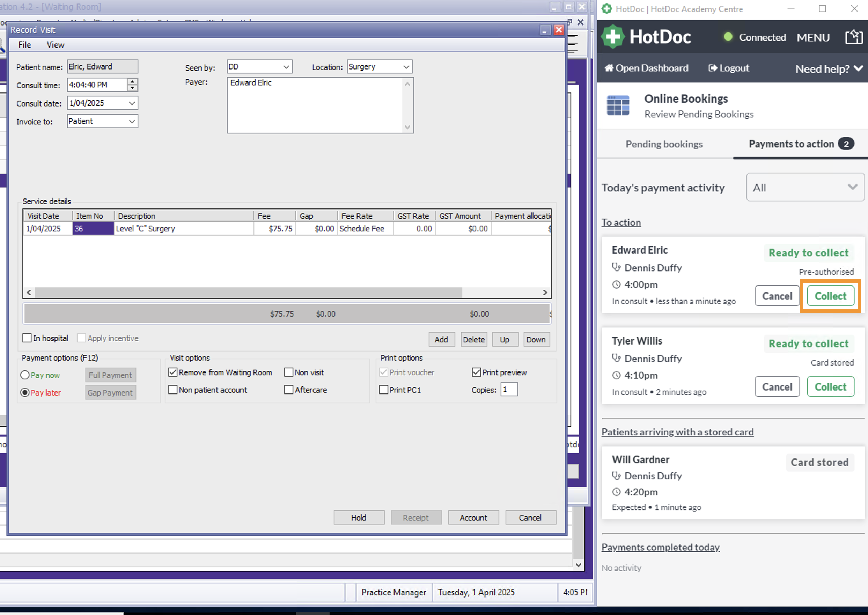This screenshot has height=615, width=868.
Task: Tick the Aftercare checkbox
Action: pyautogui.click(x=289, y=390)
